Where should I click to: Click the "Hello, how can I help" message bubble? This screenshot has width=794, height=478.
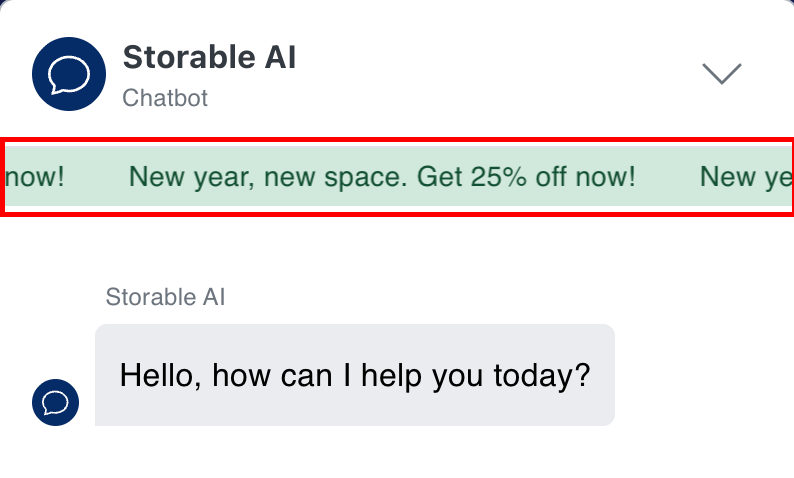coord(354,375)
